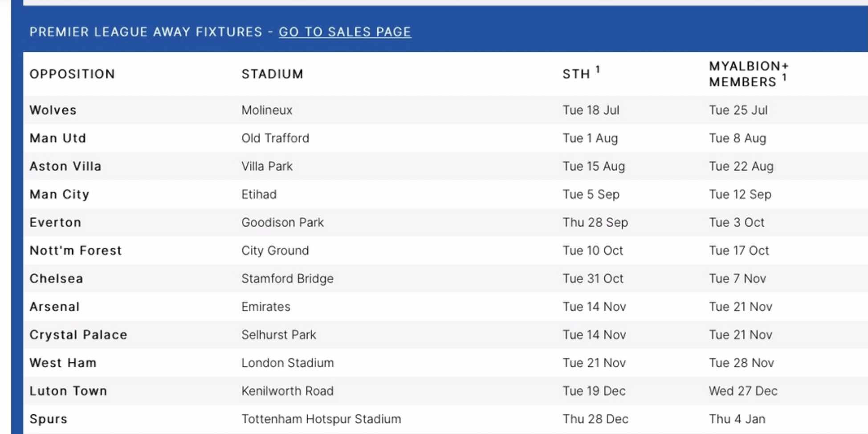The height and width of the screenshot is (434, 868).
Task: Select the Wed 27 Dec members date
Action: point(743,391)
